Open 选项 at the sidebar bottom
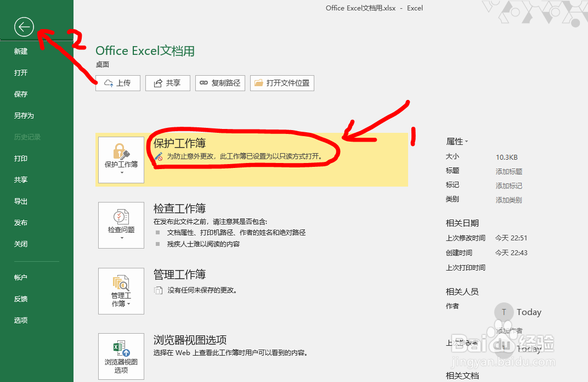This screenshot has width=588, height=382. pyautogui.click(x=20, y=320)
